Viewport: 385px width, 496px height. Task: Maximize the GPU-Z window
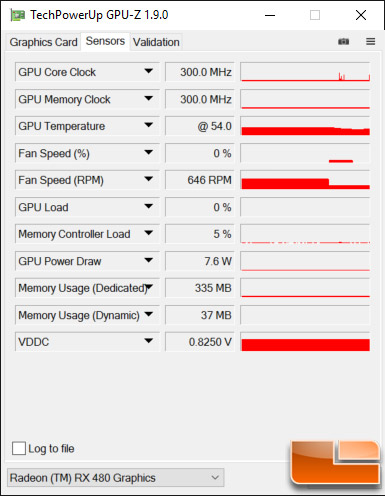[x=315, y=15]
